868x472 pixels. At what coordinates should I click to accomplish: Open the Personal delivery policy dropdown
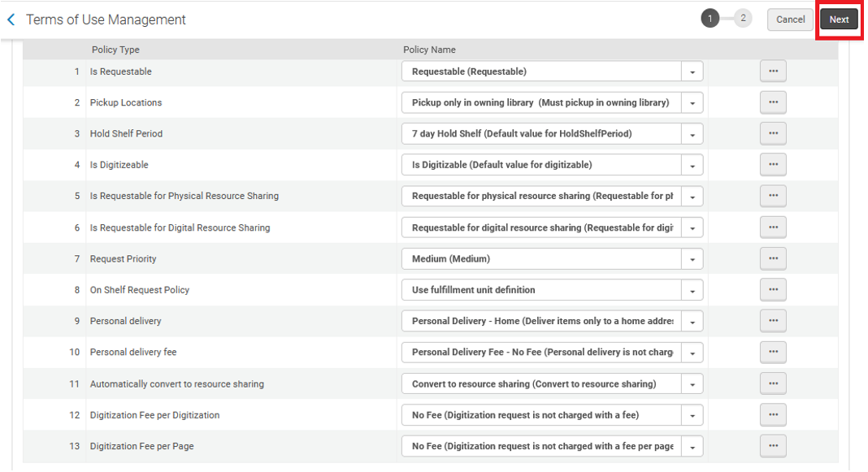click(692, 322)
